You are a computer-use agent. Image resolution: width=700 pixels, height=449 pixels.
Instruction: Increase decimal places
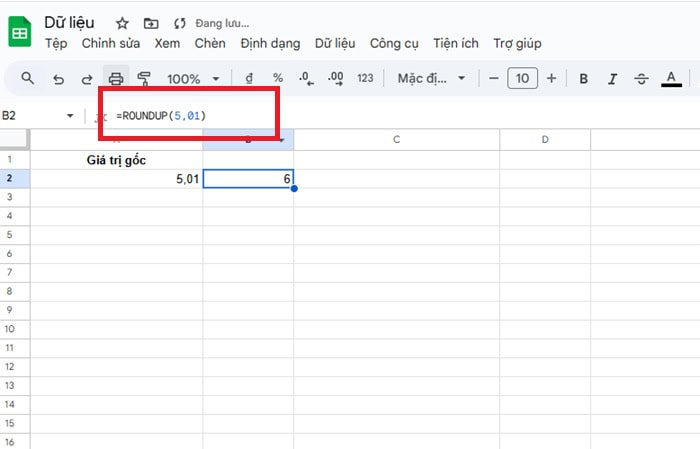coord(336,79)
